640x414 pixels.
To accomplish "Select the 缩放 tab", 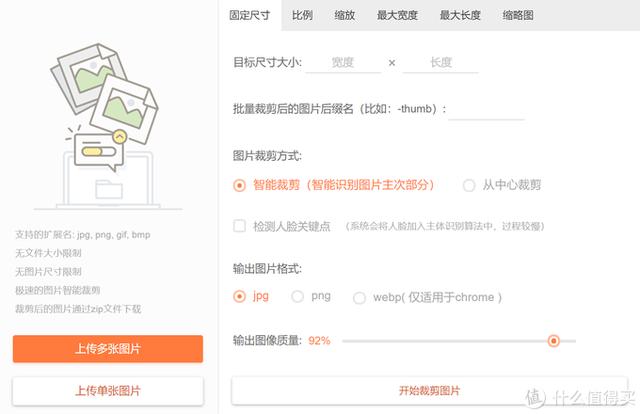I will click(x=345, y=15).
